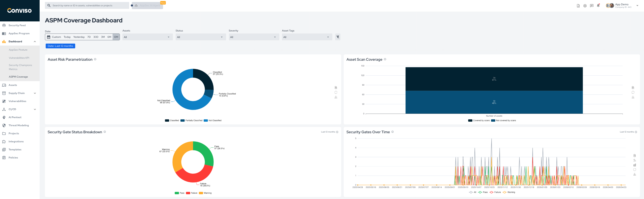The image size is (644, 199).
Task: Toggle the All series in time chart legend
Action: click(472, 192)
